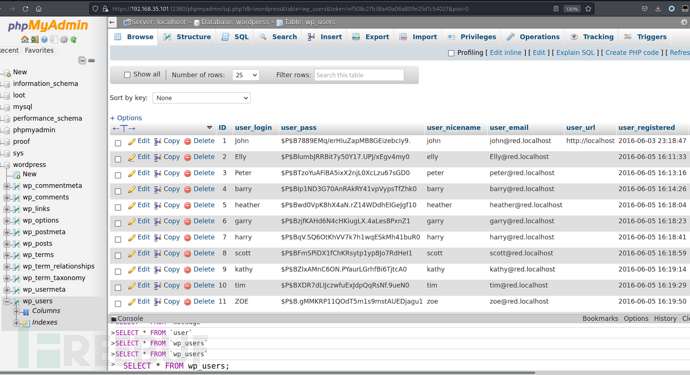The width and height of the screenshot is (690, 375).
Task: Unlink from main panel chain icon
Action: click(92, 60)
